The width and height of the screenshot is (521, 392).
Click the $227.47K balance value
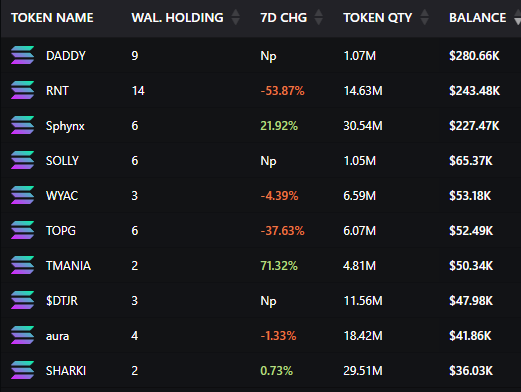[474, 126]
